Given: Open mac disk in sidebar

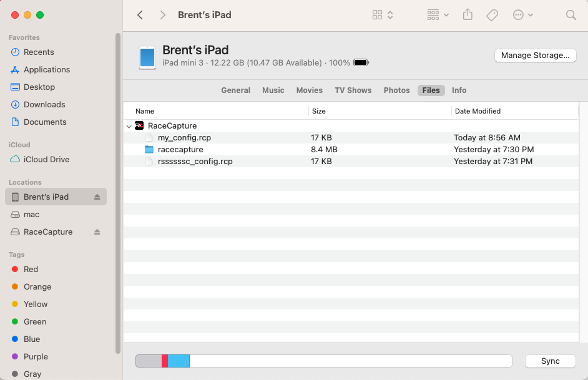Looking at the screenshot, I should tap(56, 215).
